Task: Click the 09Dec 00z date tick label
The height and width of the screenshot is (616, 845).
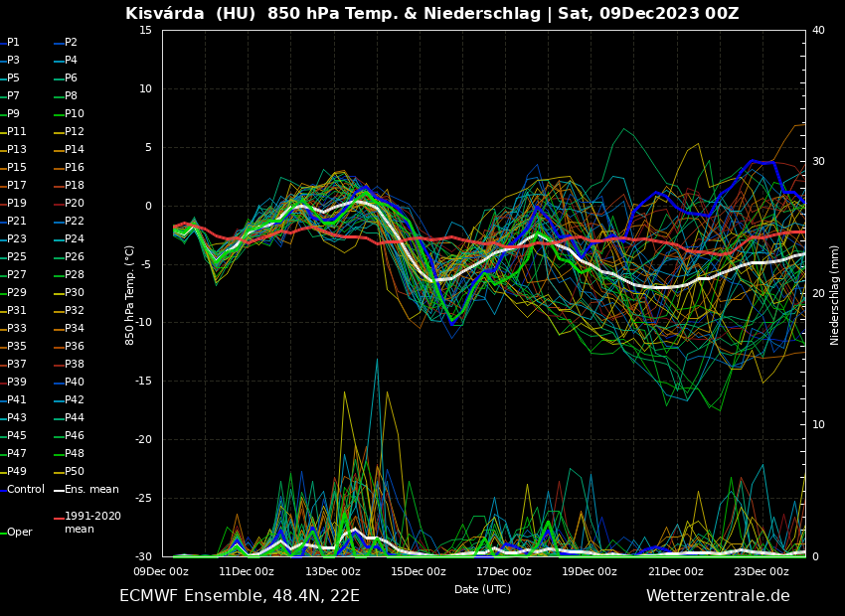Action: coord(161,571)
